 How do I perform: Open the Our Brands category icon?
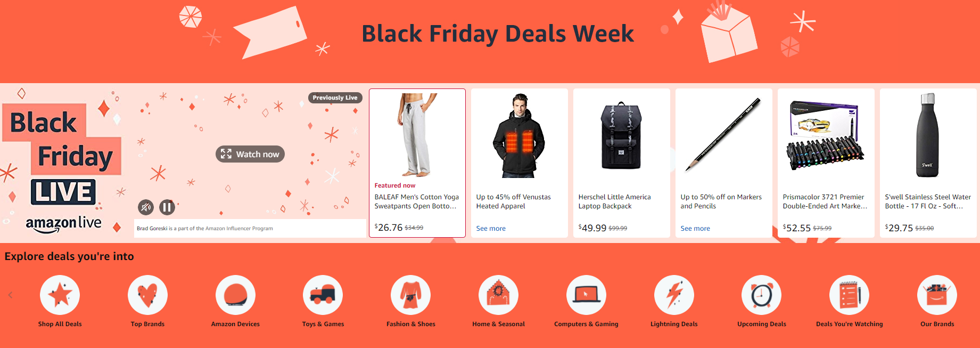(937, 294)
